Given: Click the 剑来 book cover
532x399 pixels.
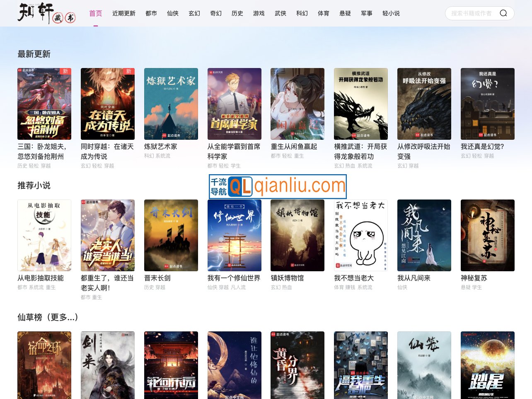Looking at the screenshot, I should click(x=107, y=365).
